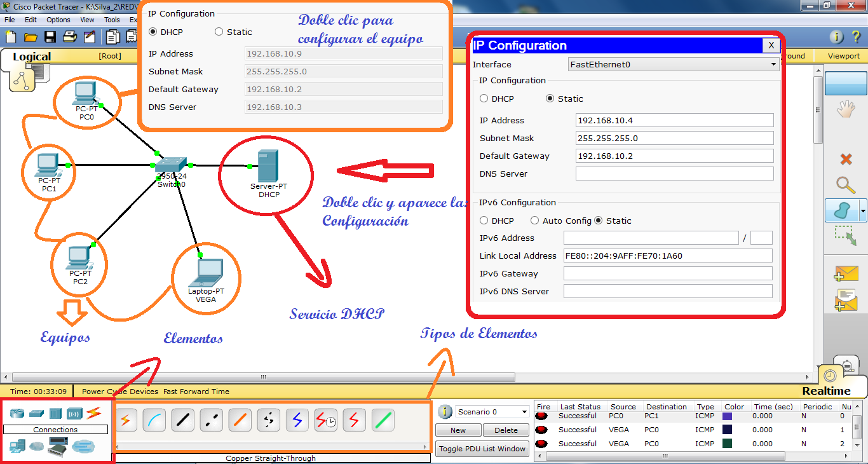
Task: Click the VEGA laptop device on canvas
Action: click(206, 273)
